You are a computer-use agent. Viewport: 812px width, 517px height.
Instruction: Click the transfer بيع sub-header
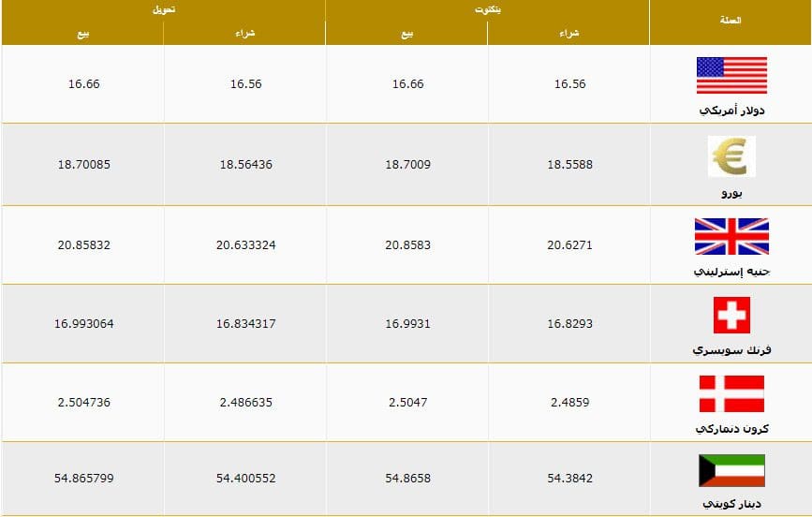[82, 35]
